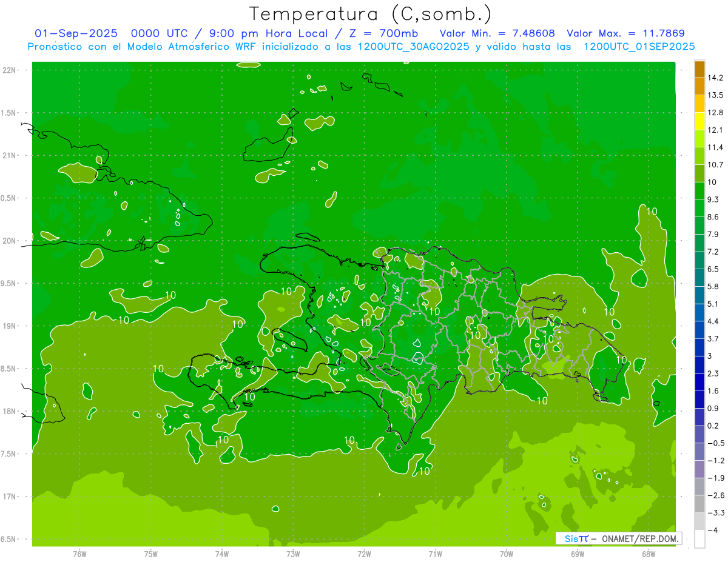Pick the yellow swatch between 12.1 and 12.8
Viewport: 728px width, 562px height.
click(699, 121)
